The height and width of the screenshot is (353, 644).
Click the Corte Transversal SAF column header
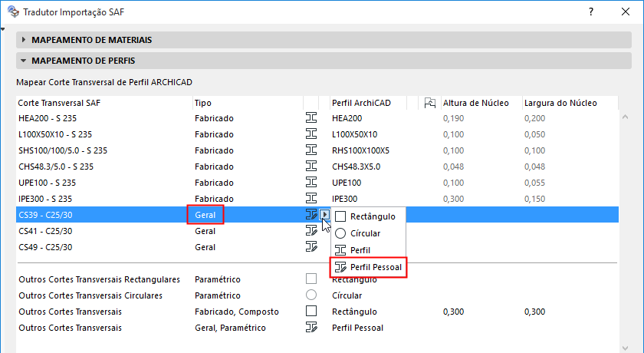point(104,103)
